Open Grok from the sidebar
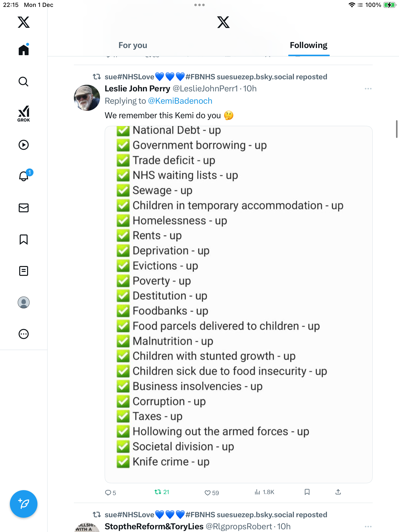 [x=24, y=114]
